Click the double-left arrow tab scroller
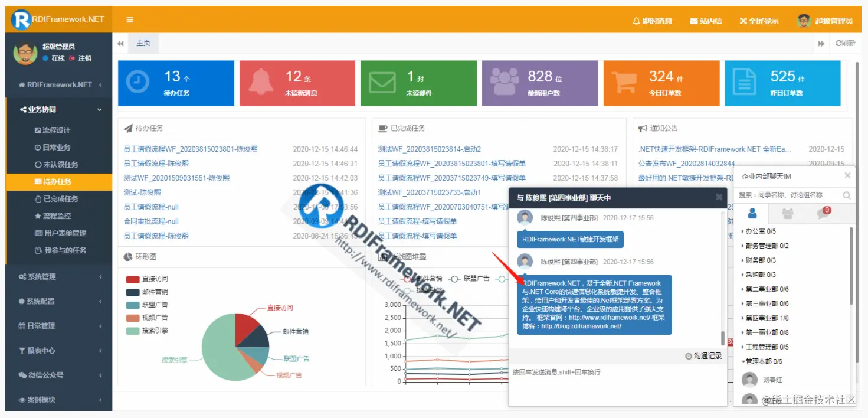Image resolution: width=868 pixels, height=418 pixels. (120, 43)
